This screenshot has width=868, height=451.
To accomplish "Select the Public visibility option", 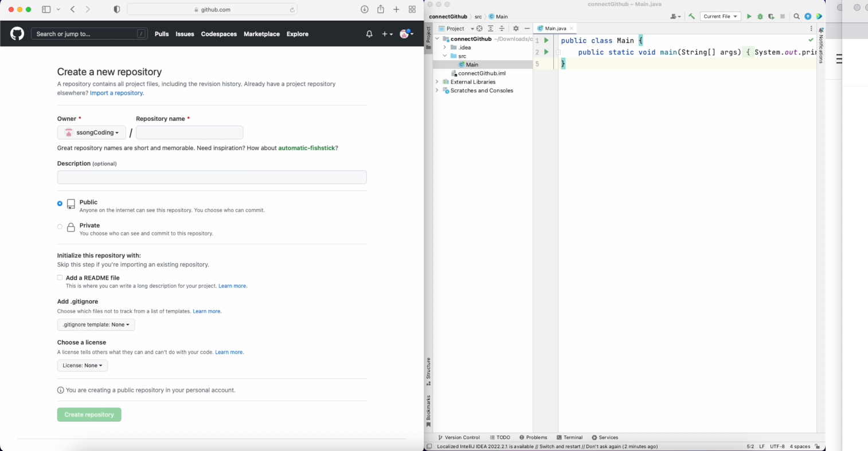I will point(60,203).
